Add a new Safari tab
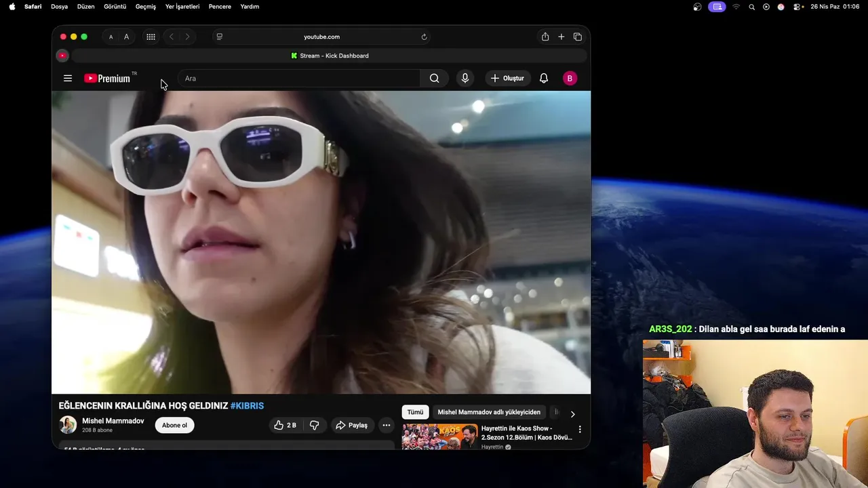 pos(561,37)
